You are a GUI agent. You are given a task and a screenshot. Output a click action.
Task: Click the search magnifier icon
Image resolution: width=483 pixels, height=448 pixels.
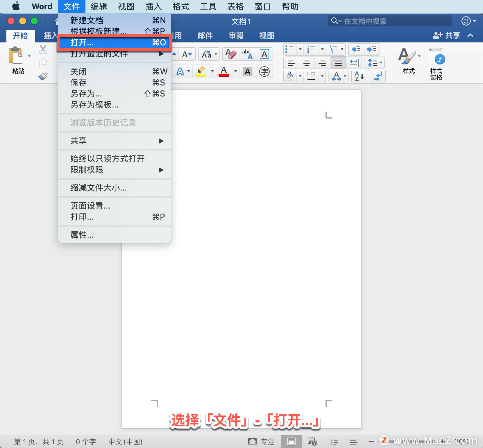334,21
